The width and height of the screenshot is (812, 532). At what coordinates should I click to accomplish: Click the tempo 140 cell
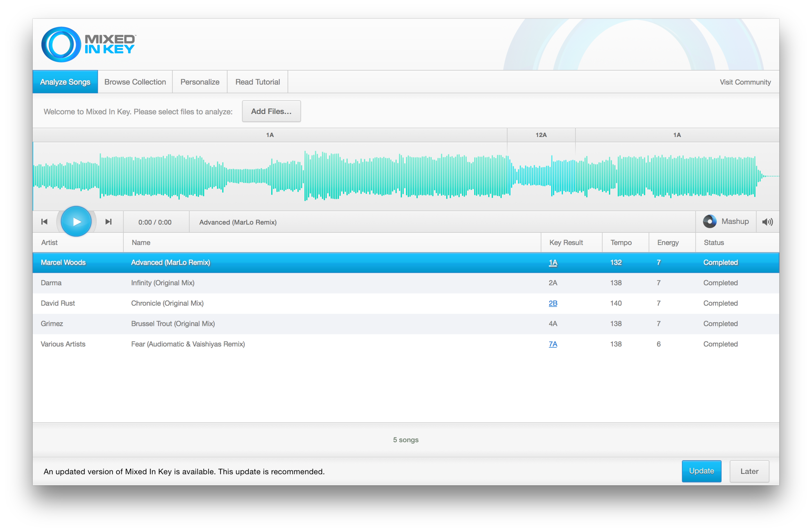click(616, 303)
